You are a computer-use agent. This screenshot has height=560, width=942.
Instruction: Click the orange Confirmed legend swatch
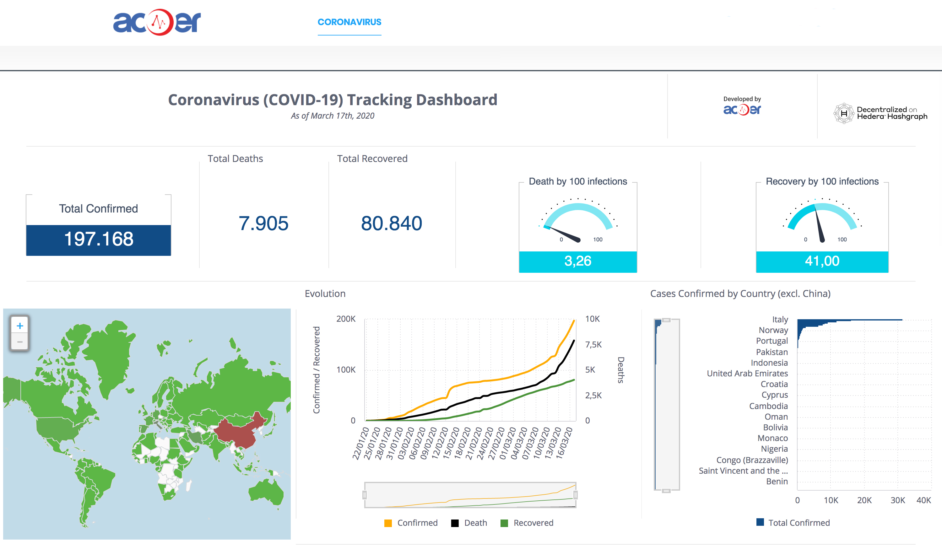(388, 523)
